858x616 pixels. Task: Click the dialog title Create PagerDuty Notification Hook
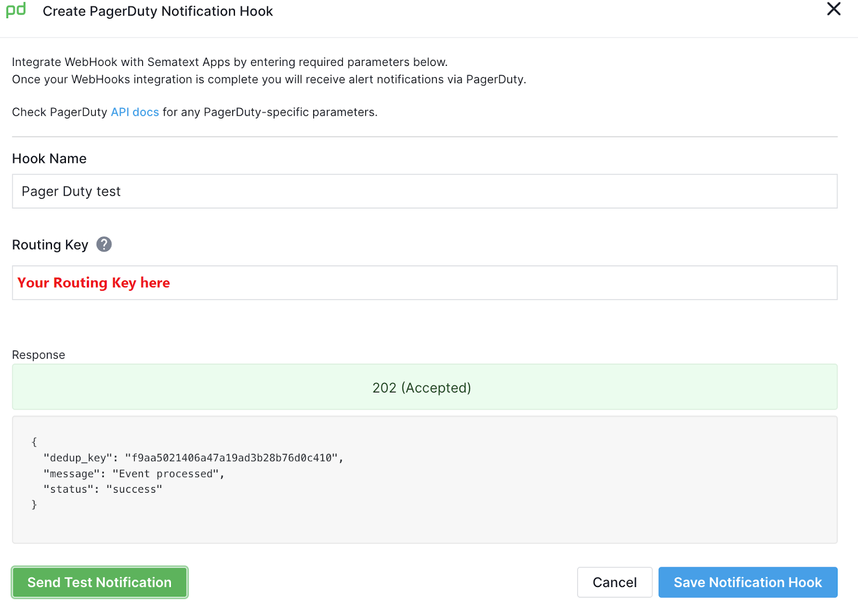pos(158,11)
